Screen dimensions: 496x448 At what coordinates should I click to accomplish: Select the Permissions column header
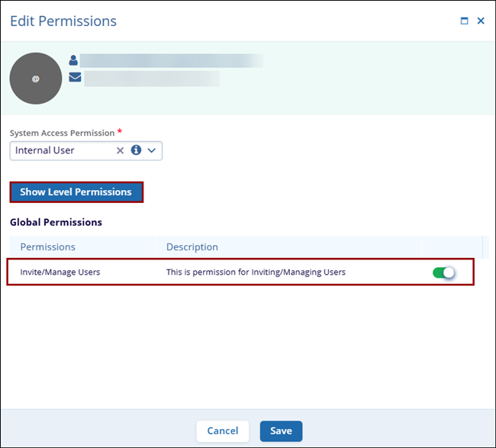point(48,247)
